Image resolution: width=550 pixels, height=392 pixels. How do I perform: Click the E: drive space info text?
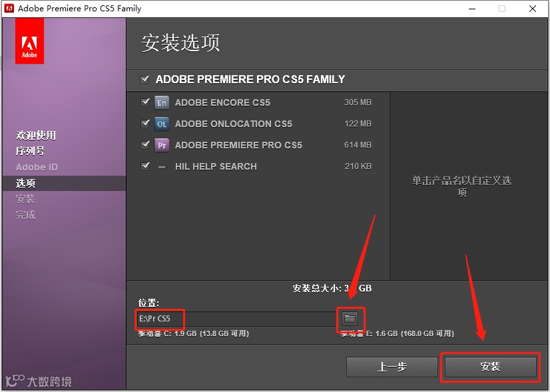tap(398, 333)
